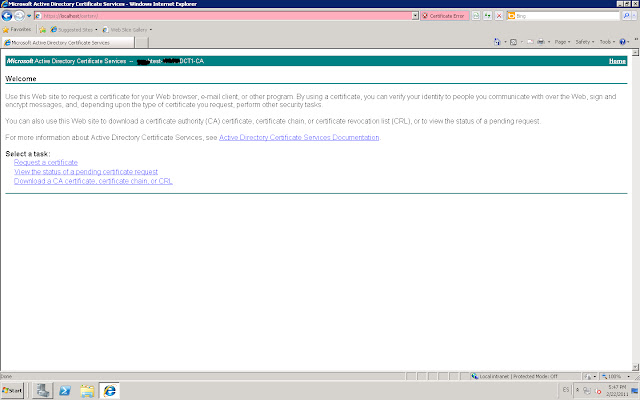Click the Home link in the teal banner
The image size is (640, 400).
[617, 61]
